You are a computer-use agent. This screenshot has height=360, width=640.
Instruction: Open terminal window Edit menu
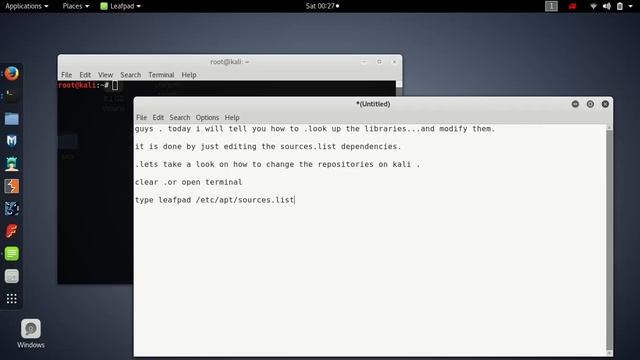(x=85, y=75)
